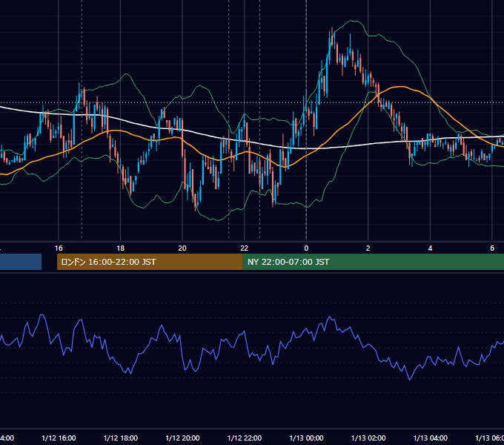
Task: Click the 1/12 22:00 date label
Action: pos(245,438)
